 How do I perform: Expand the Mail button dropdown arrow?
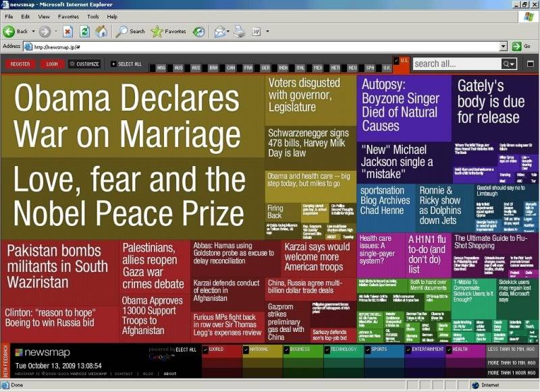point(228,31)
